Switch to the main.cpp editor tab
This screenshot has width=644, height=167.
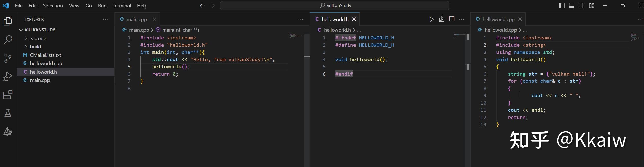pos(137,19)
